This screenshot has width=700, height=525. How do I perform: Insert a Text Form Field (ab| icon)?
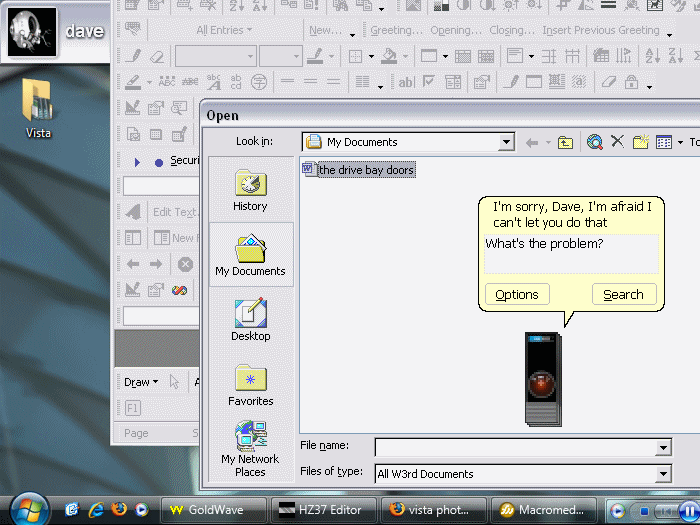click(x=406, y=82)
